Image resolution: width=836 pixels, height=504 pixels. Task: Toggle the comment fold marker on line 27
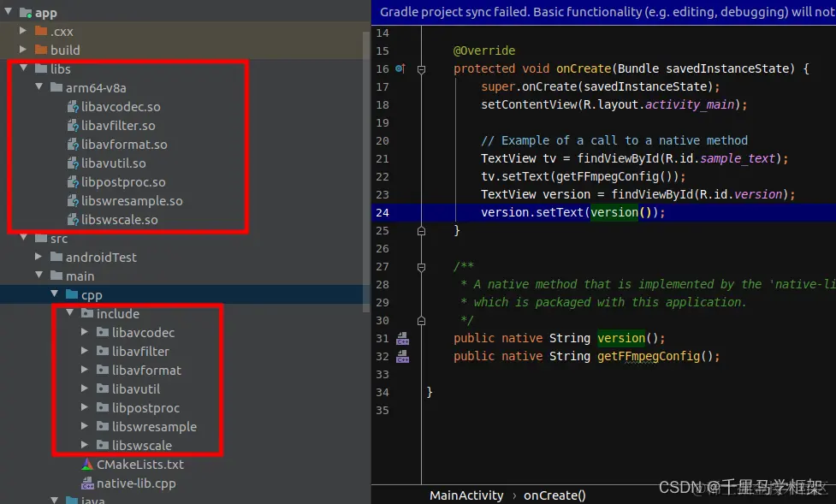(421, 267)
